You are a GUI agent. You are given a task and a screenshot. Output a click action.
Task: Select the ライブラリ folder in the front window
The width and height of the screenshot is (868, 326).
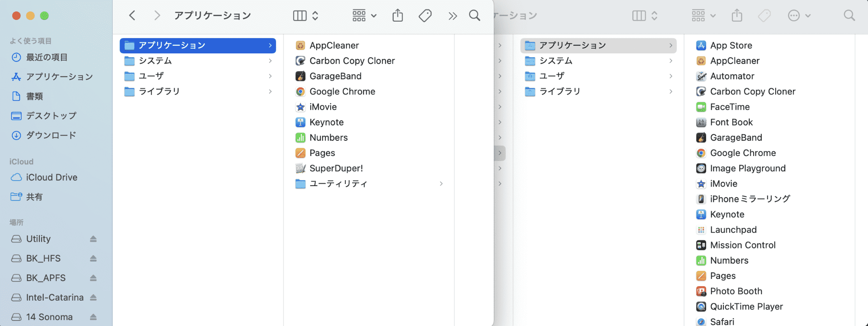pyautogui.click(x=198, y=91)
